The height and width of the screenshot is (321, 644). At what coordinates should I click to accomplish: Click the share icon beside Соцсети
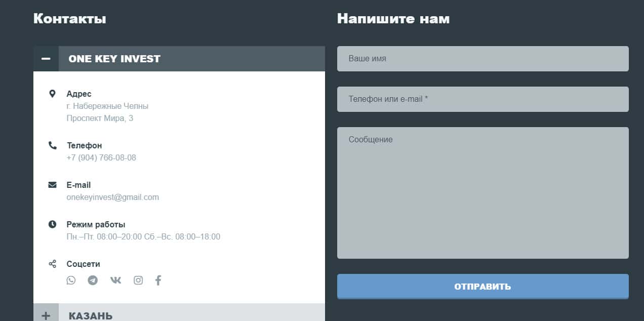(53, 264)
